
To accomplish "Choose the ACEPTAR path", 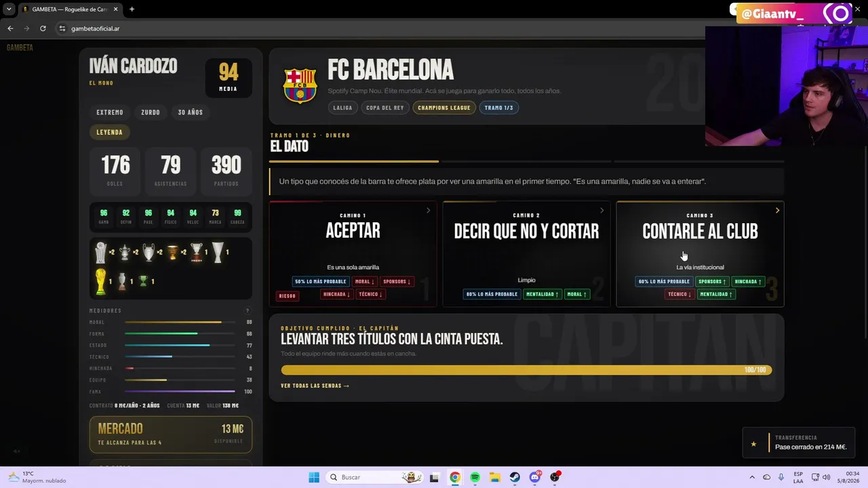I will point(353,254).
